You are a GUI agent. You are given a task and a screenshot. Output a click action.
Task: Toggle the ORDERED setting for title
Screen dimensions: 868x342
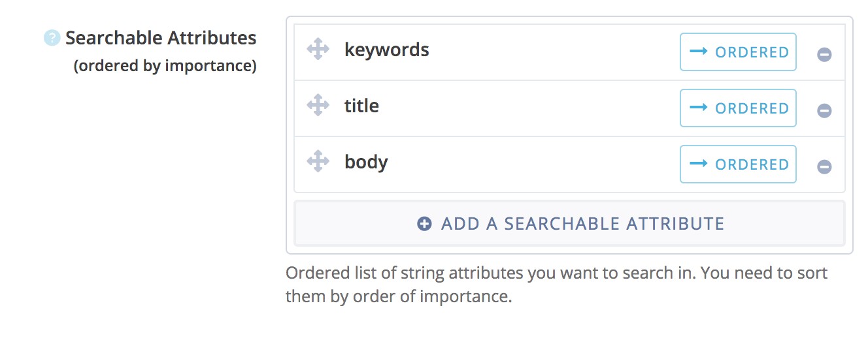click(738, 108)
